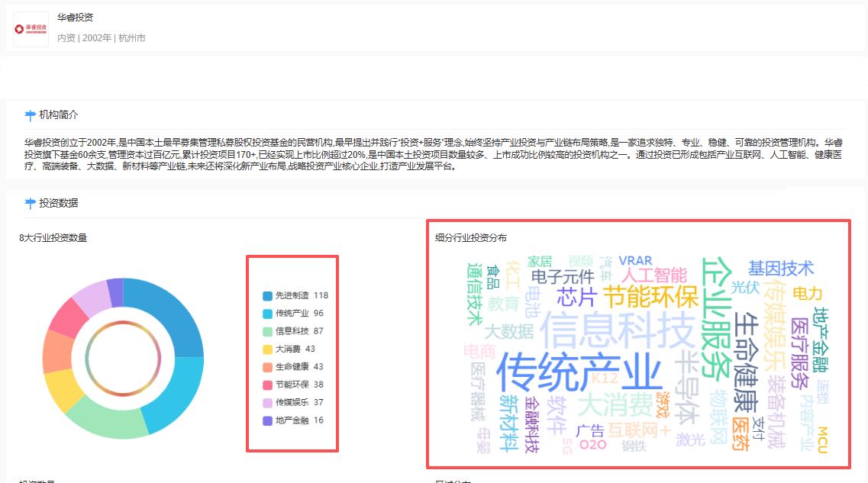Screen dimensions: 868x483
Task: Click the green legend marker for 信息科技
Action: click(x=267, y=331)
